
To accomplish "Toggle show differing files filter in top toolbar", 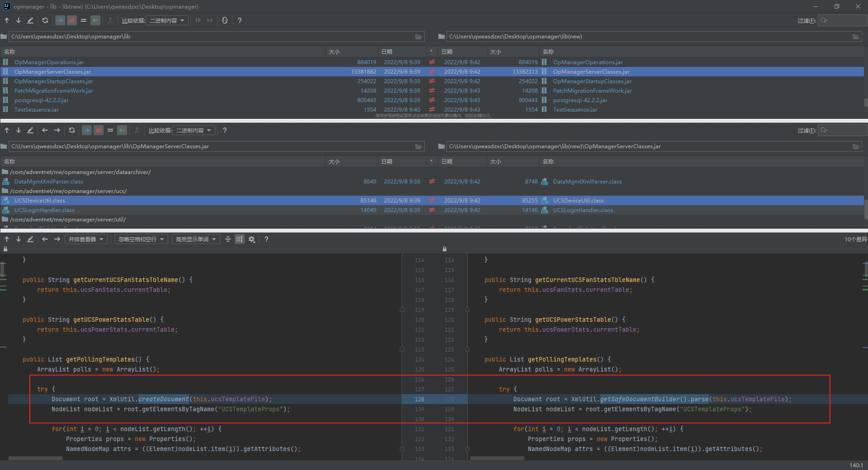I will pos(72,20).
